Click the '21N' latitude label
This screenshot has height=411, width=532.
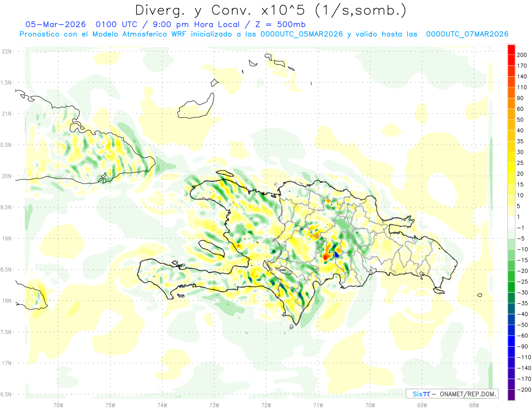click(x=6, y=114)
